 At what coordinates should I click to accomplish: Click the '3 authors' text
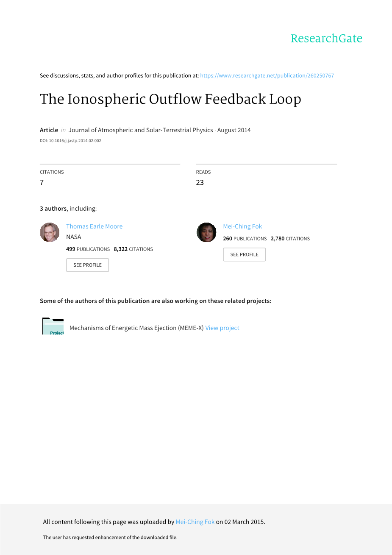point(53,209)
